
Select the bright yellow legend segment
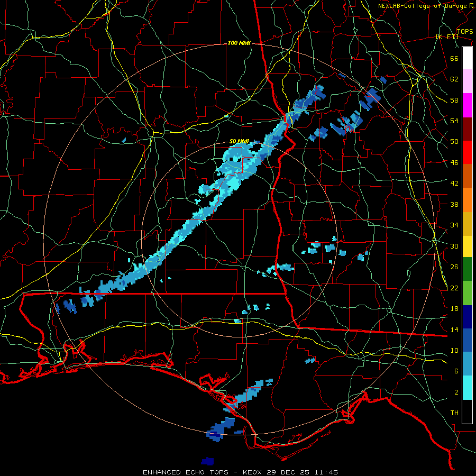[467, 246]
